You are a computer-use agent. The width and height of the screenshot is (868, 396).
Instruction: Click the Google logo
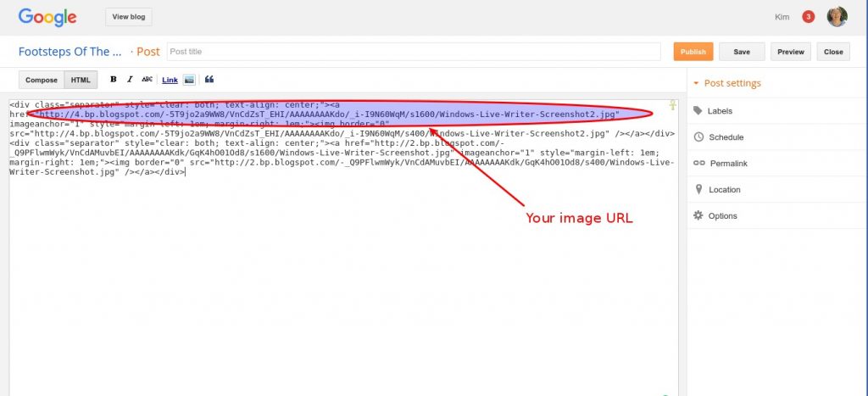tap(47, 17)
